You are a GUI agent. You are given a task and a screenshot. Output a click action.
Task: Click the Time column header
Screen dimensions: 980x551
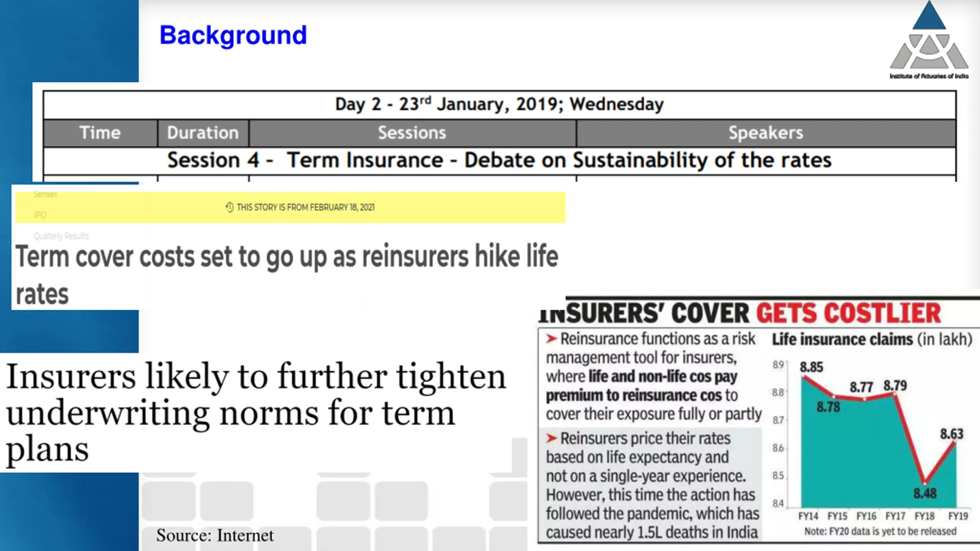(x=100, y=133)
